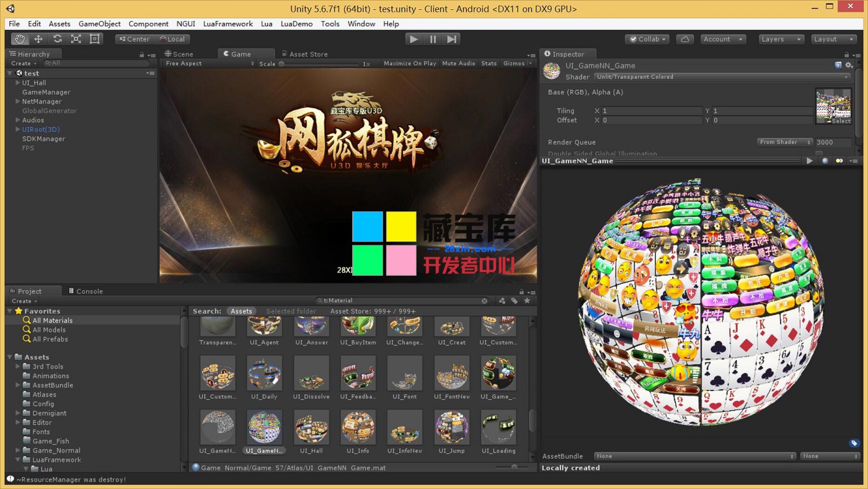
Task: Select the UI_Hall material thumbnail
Action: [311, 426]
